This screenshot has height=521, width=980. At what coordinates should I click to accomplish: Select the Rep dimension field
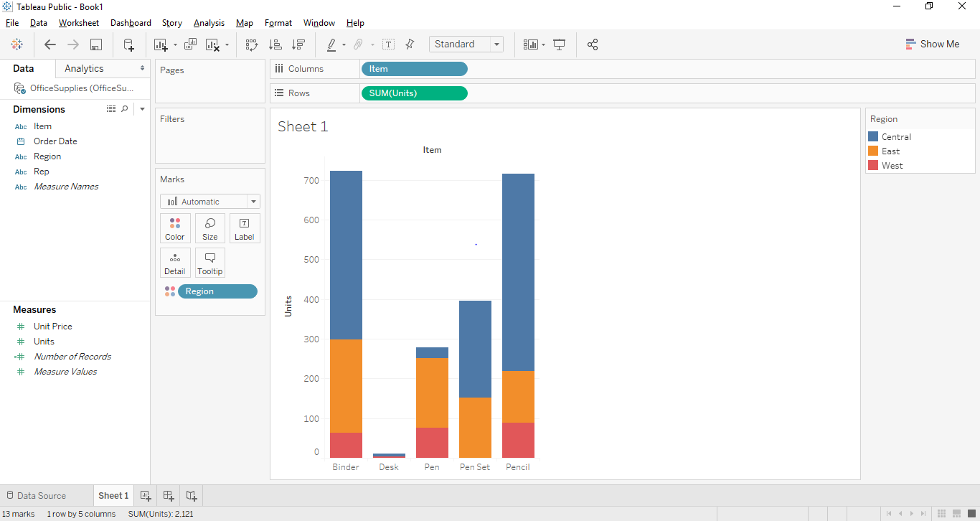(42, 172)
